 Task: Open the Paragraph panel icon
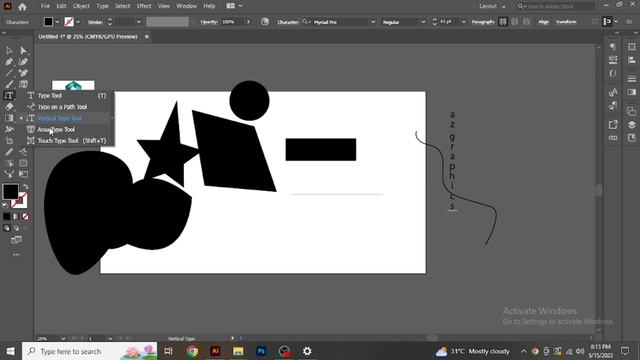[613, 47]
